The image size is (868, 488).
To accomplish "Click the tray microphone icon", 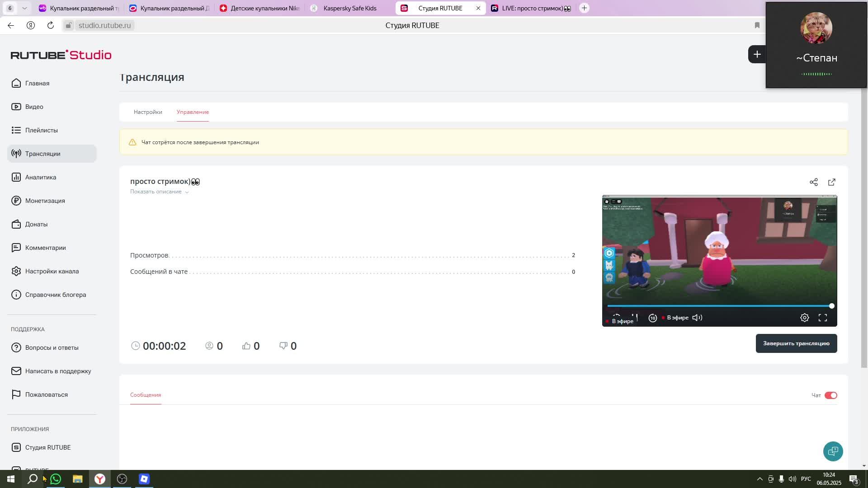I will 781,479.
